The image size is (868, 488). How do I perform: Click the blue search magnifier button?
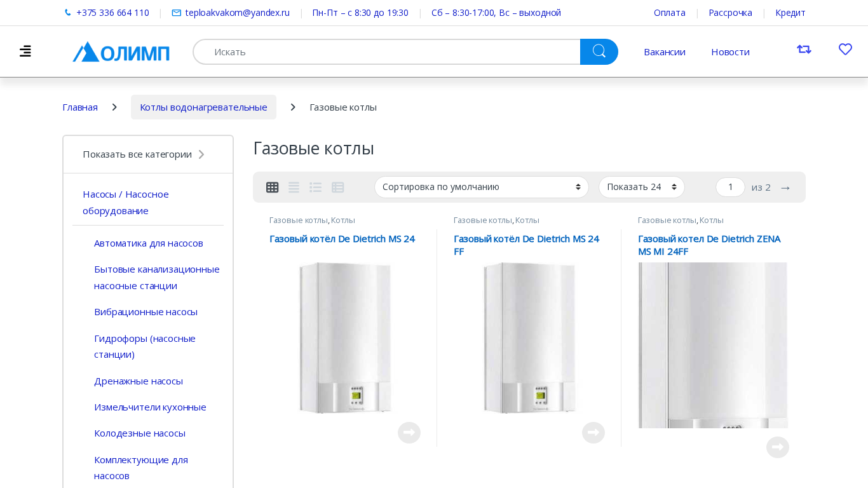coord(599,51)
